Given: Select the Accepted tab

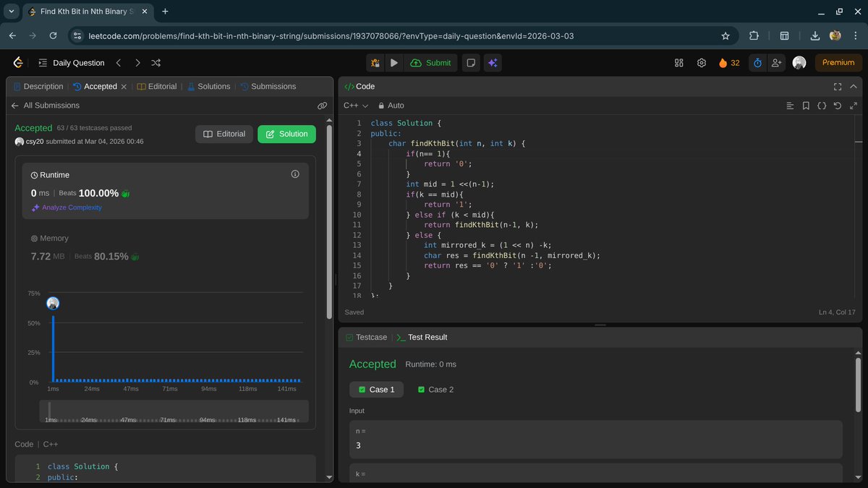Looking at the screenshot, I should pos(95,86).
